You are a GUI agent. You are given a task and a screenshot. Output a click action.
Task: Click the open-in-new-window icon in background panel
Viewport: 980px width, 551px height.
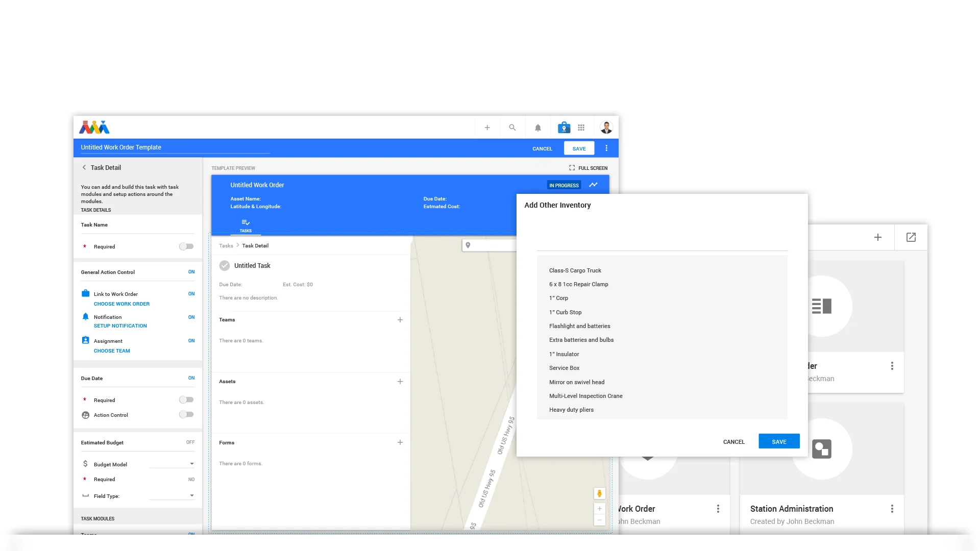(911, 237)
